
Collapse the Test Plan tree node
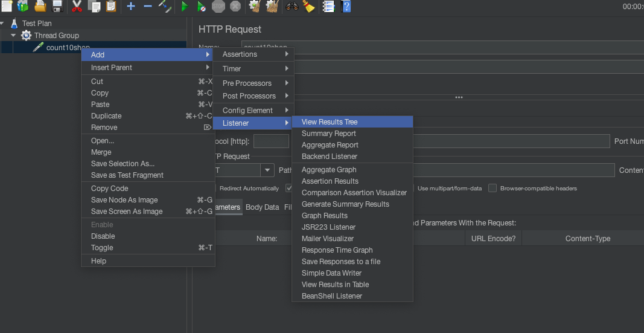click(2, 24)
